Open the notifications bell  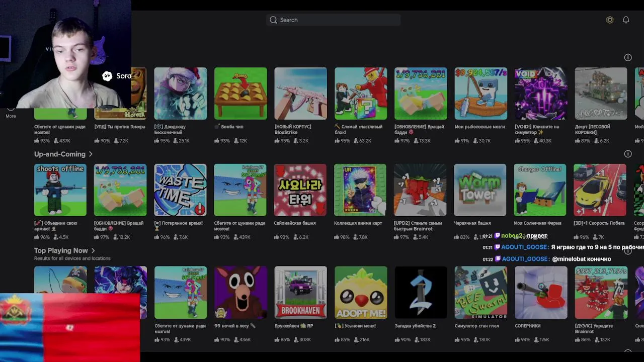(626, 20)
